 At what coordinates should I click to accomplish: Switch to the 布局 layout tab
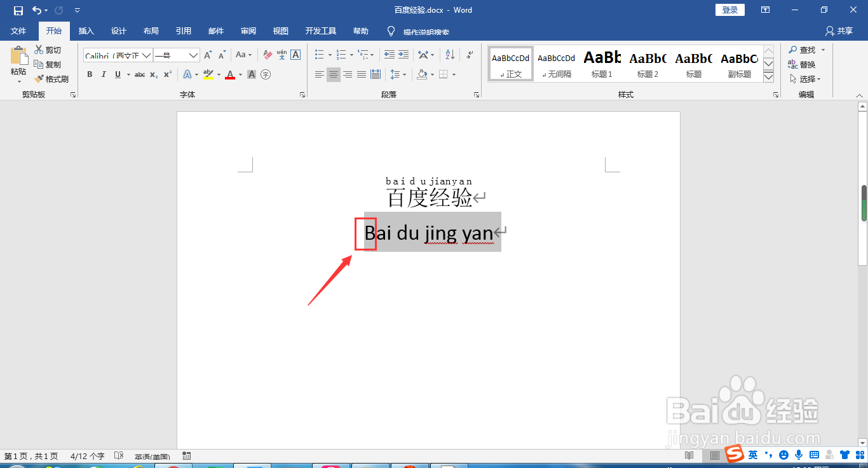[151, 31]
